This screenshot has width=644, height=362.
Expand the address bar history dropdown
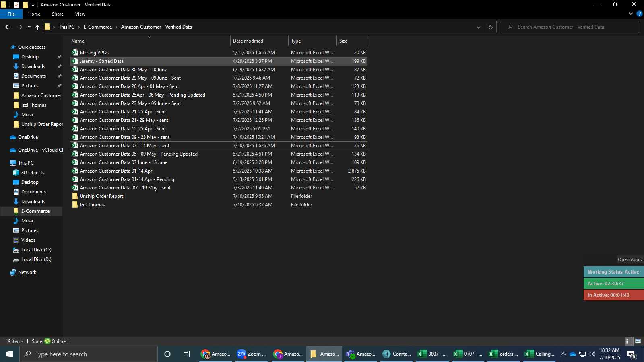(479, 27)
